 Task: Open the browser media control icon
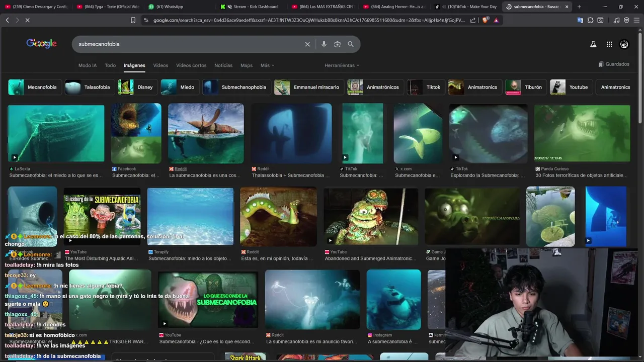616,20
